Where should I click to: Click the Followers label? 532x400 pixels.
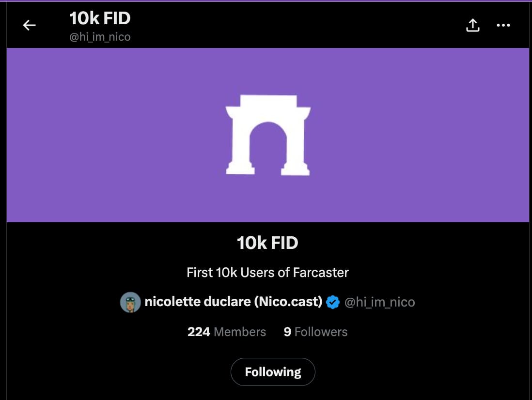[321, 332]
